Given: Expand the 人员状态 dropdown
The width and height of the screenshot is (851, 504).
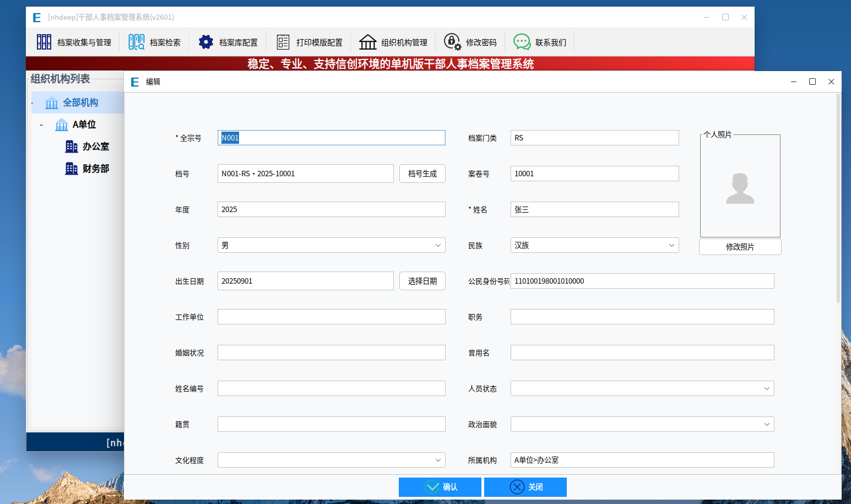Looking at the screenshot, I should tap(767, 389).
